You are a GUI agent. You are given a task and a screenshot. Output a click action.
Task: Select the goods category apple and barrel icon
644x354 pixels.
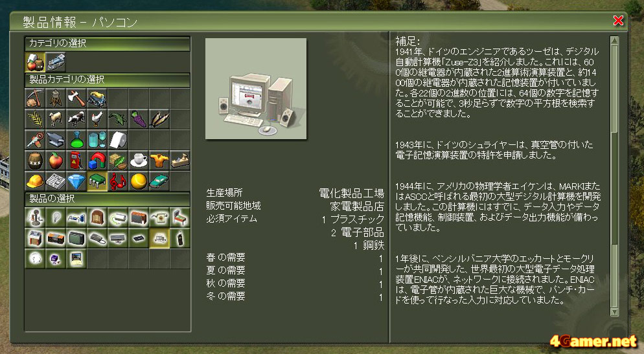click(x=35, y=62)
